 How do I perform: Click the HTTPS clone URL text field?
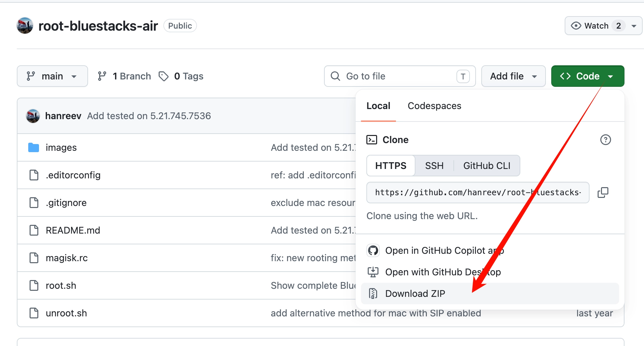pyautogui.click(x=478, y=193)
